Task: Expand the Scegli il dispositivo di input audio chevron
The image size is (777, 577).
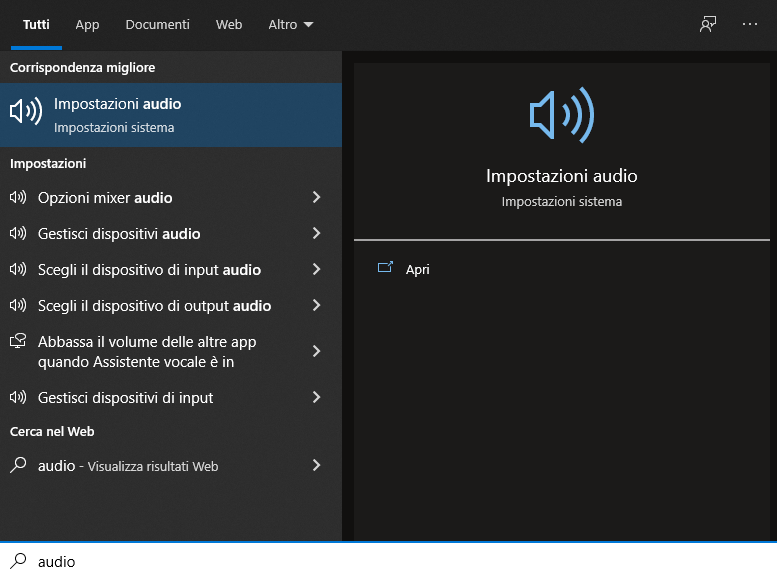Action: (316, 269)
